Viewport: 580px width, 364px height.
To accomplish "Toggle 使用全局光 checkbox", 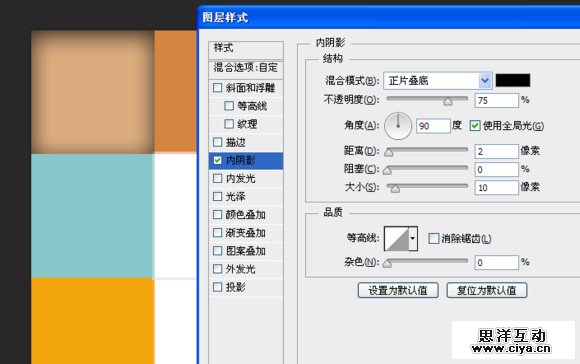I will 475,126.
